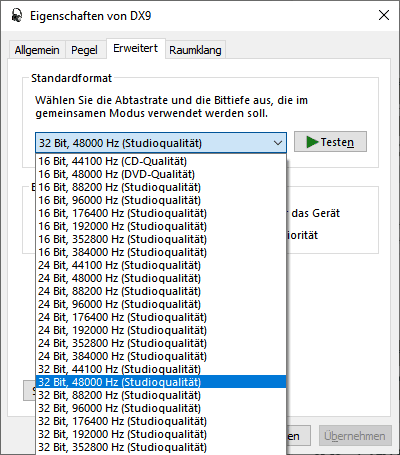400x455 pixels.
Task: Pick 32 Bit, 88200 Hz (Studioqualität)
Action: point(161,395)
